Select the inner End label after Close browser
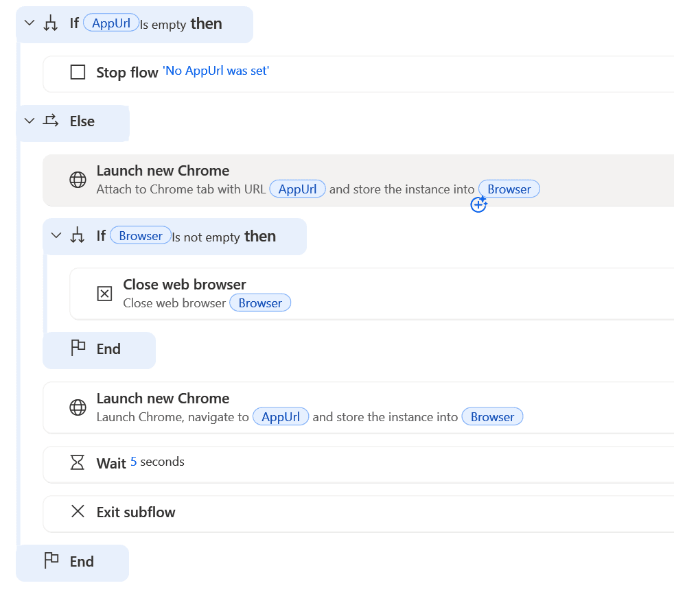 pyautogui.click(x=108, y=348)
